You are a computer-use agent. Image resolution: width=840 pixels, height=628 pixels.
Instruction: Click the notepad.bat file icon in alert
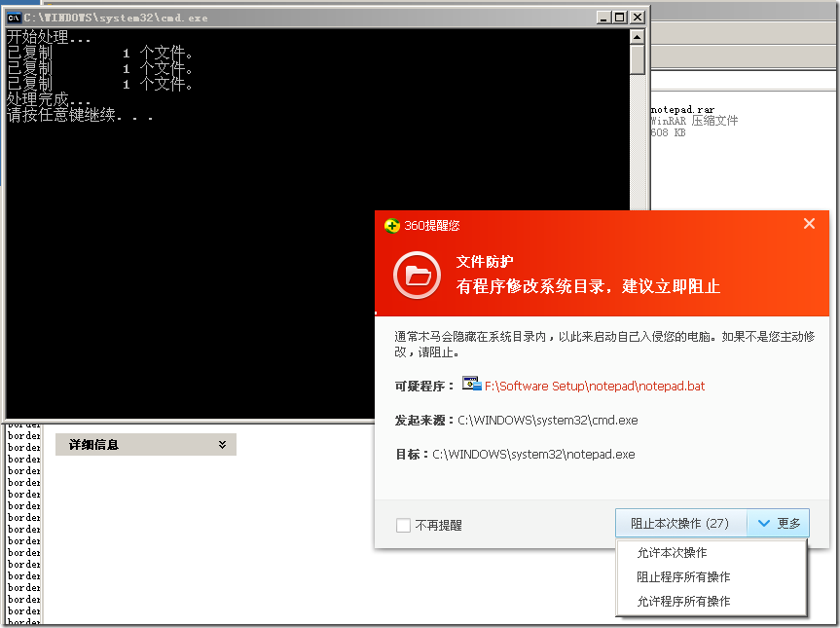click(471, 384)
